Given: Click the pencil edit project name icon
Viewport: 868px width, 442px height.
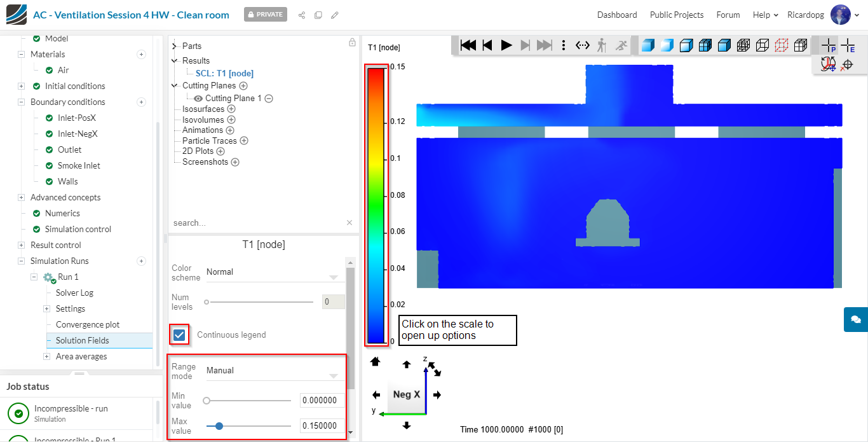Looking at the screenshot, I should (x=335, y=15).
